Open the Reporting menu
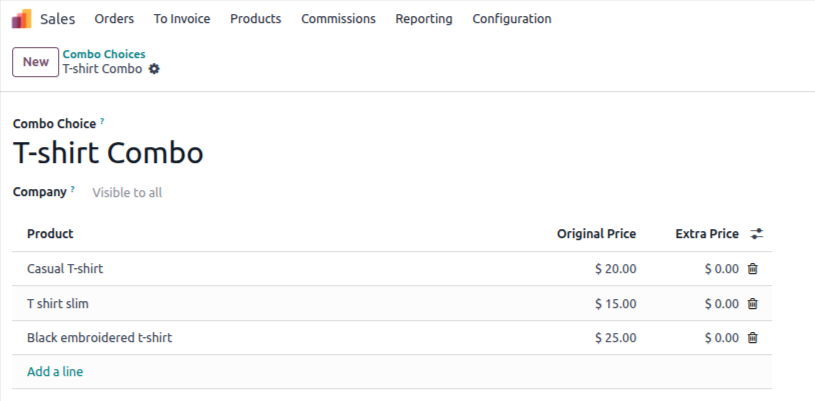 click(424, 19)
